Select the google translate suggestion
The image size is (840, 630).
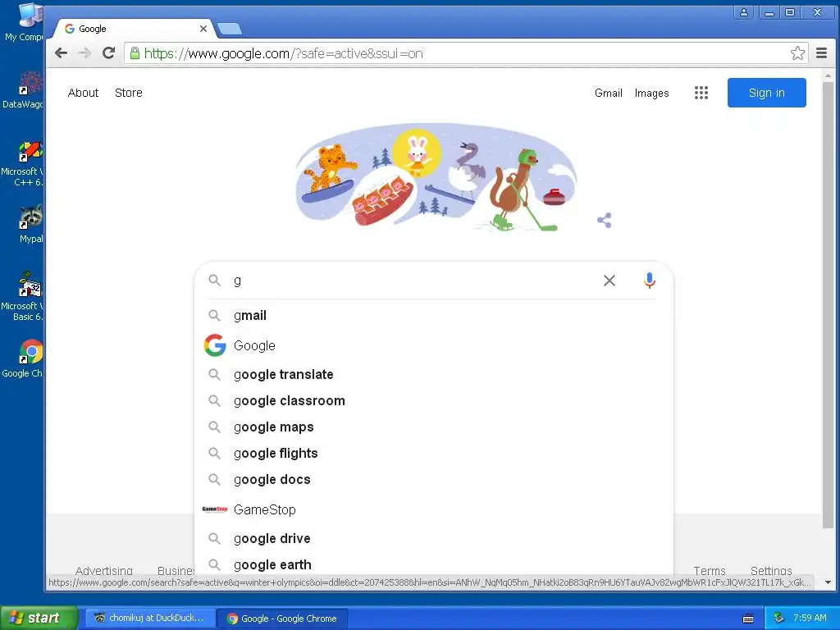(433, 374)
